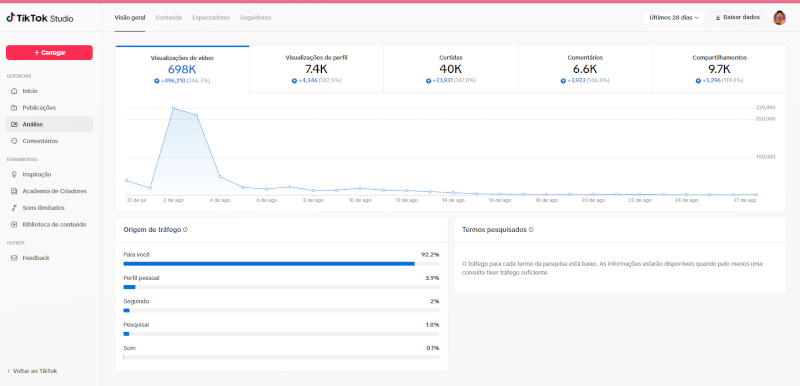The image size is (800, 386).
Task: Click the Biblioteca de conteúdo icon
Action: pyautogui.click(x=14, y=224)
